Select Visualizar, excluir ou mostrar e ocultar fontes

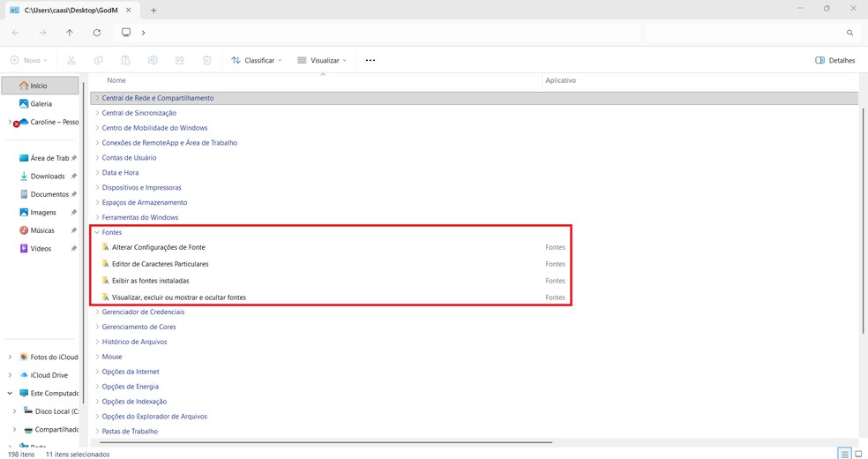pos(179,297)
